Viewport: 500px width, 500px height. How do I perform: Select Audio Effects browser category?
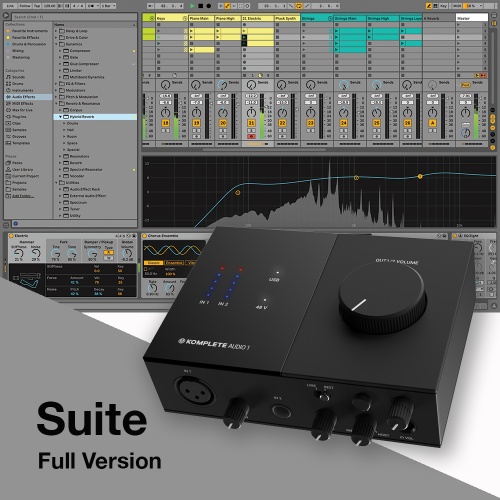pos(28,97)
